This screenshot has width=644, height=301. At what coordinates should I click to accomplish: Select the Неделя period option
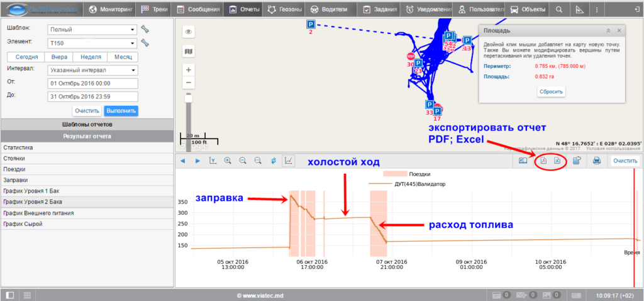[91, 57]
